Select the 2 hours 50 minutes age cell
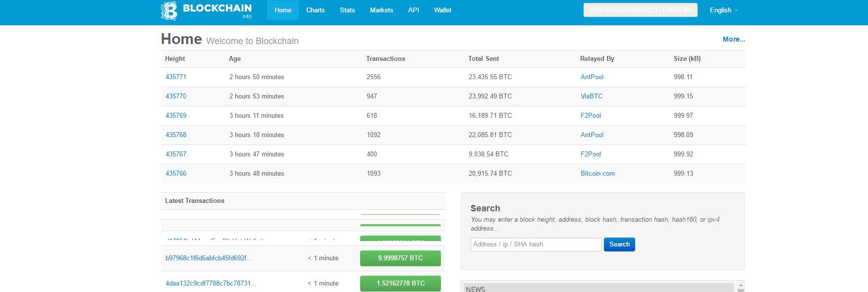 (x=257, y=77)
